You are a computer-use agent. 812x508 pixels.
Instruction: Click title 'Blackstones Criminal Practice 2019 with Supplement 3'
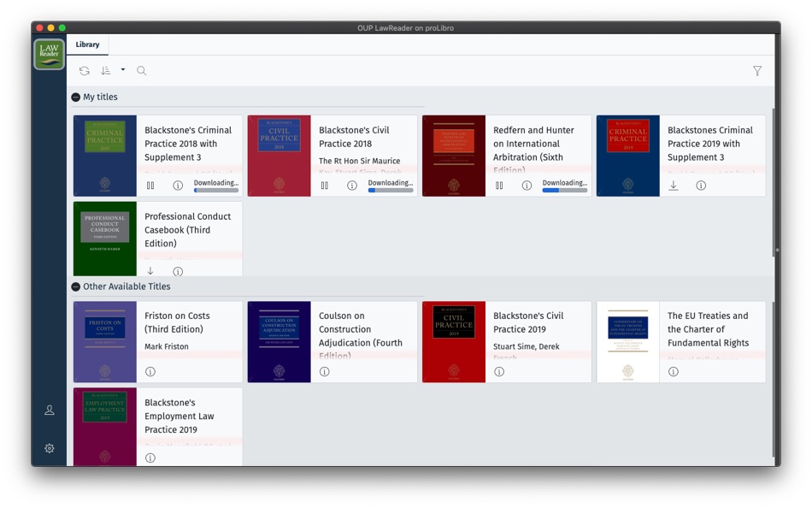pos(710,144)
